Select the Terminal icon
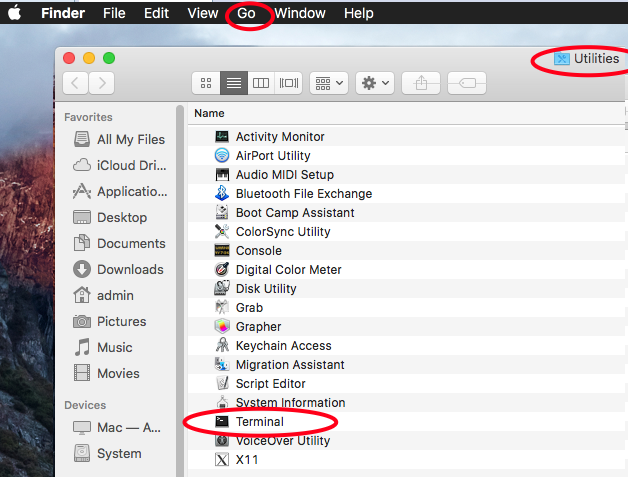Screen dimensions: 628x477 222,421
